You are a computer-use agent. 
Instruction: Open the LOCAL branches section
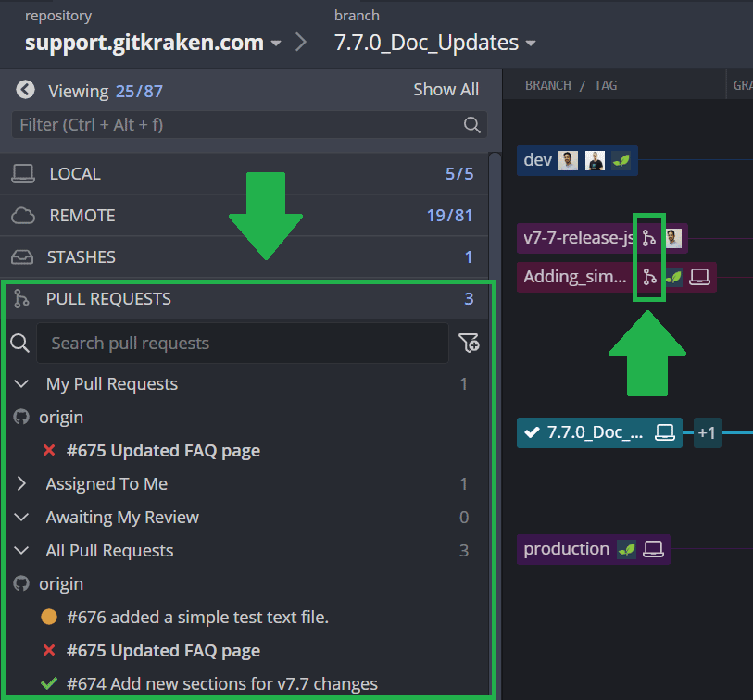pyautogui.click(x=75, y=174)
